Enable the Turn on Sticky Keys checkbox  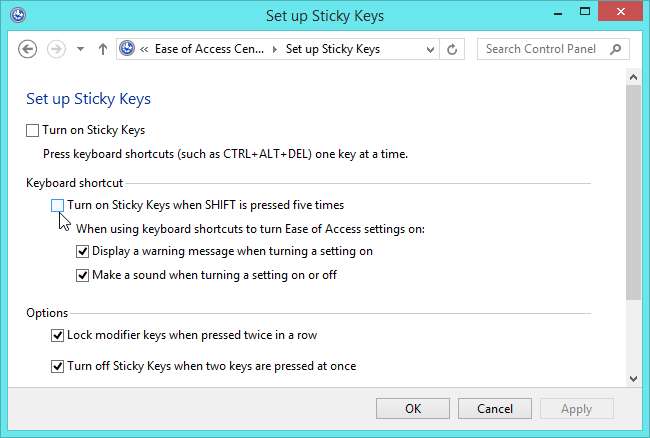[32, 131]
